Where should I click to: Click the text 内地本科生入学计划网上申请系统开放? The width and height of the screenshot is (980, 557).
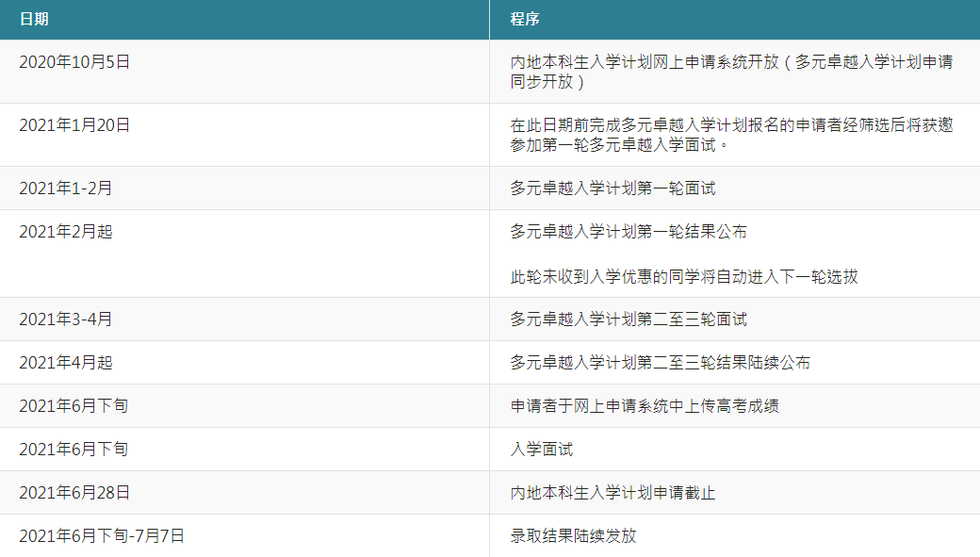point(645,62)
